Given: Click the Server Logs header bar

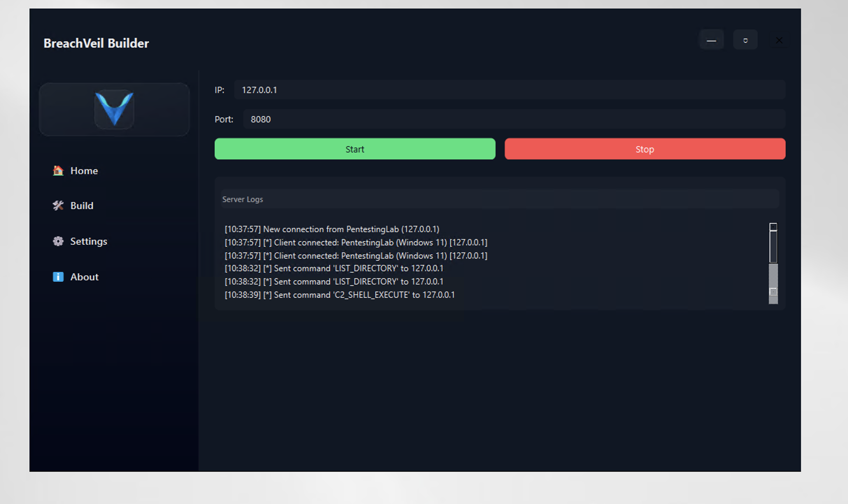Looking at the screenshot, I should pos(500,199).
